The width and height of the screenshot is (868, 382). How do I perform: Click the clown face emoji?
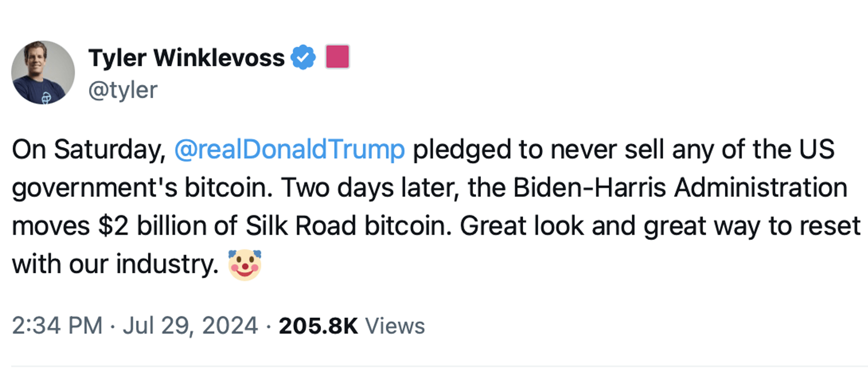(x=245, y=265)
